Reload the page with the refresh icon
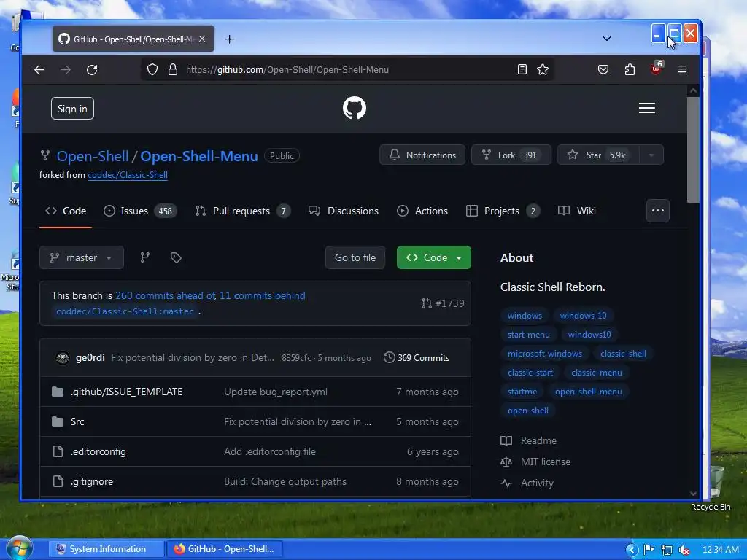The height and width of the screenshot is (560, 747). tap(92, 70)
